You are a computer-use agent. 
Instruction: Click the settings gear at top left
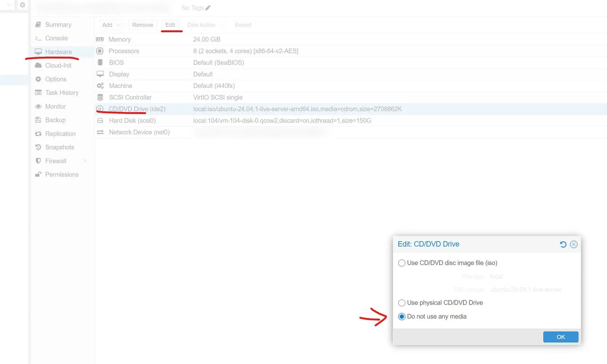(x=22, y=5)
